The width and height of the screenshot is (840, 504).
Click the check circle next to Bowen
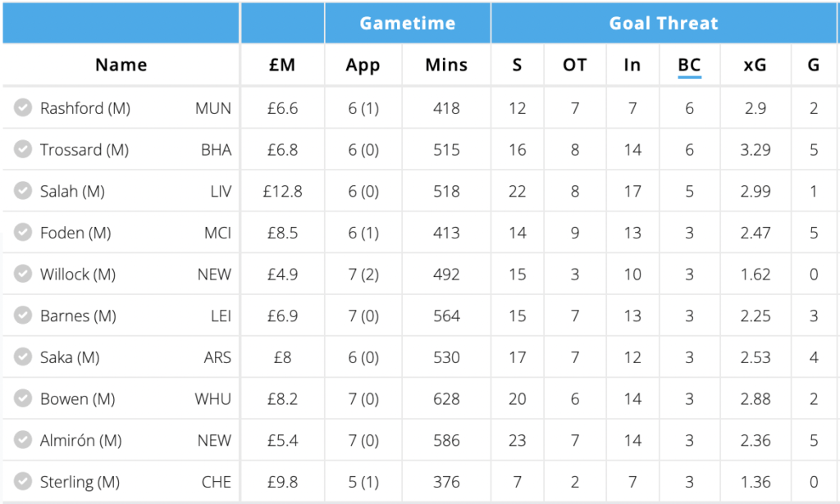23,399
